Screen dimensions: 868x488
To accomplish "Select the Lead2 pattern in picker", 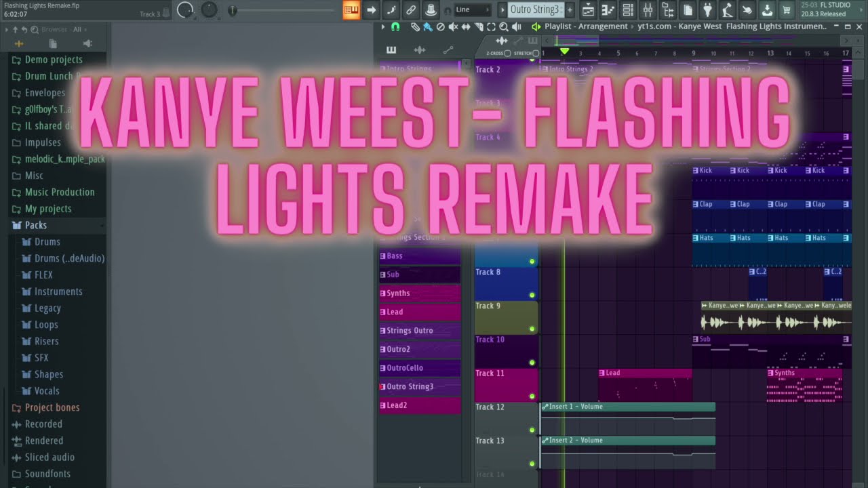I will 420,405.
